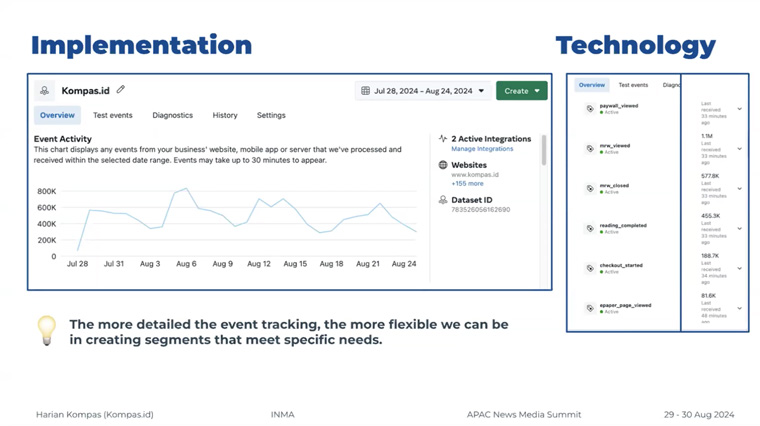Click the tag icon for checkout_started
This screenshot has height=426, width=760.
tap(590, 268)
